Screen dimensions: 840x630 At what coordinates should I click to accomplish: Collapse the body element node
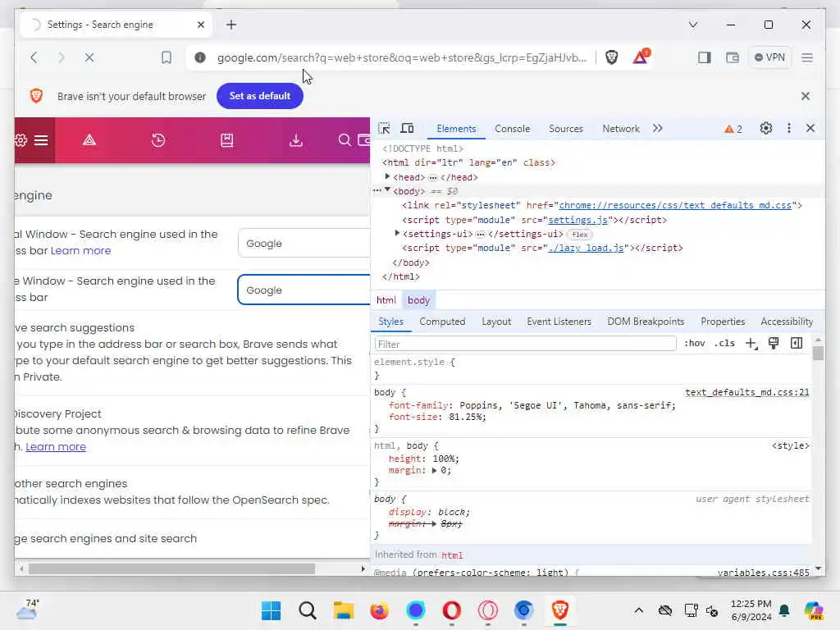click(x=387, y=190)
